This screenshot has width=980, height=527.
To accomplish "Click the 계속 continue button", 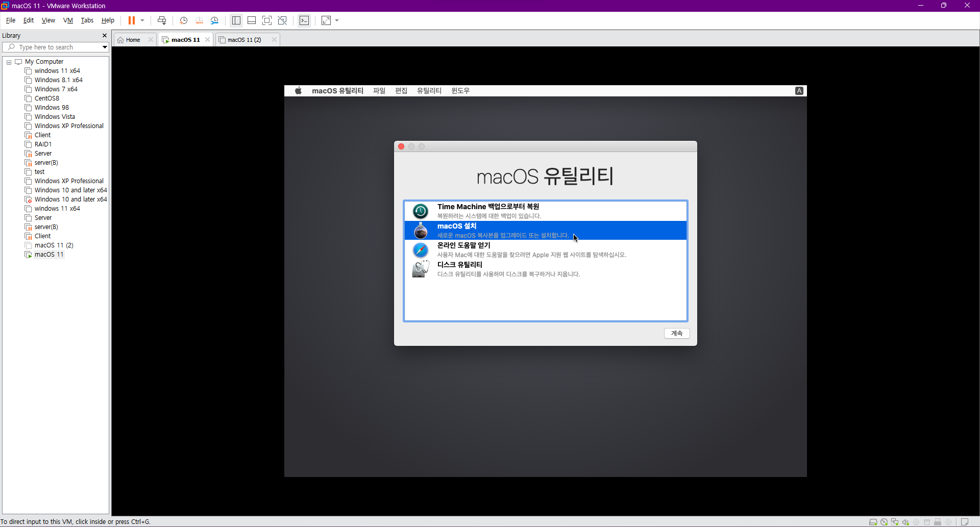I will pyautogui.click(x=677, y=333).
